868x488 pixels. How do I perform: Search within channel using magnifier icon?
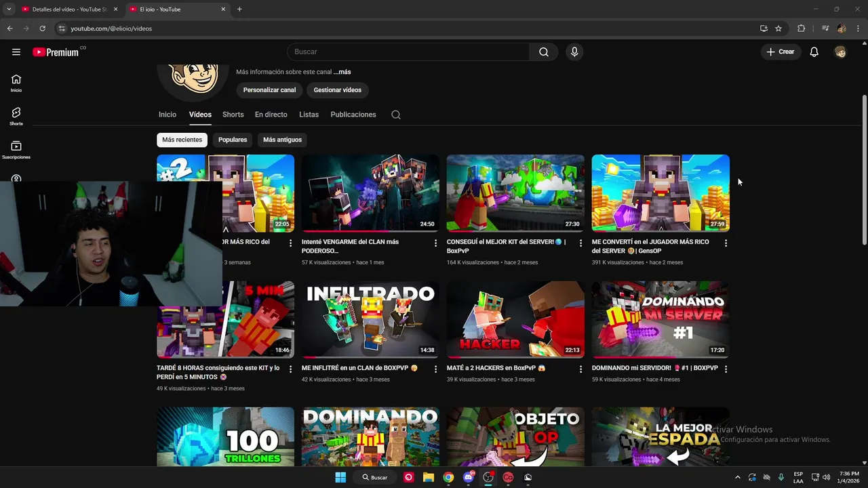(x=396, y=115)
